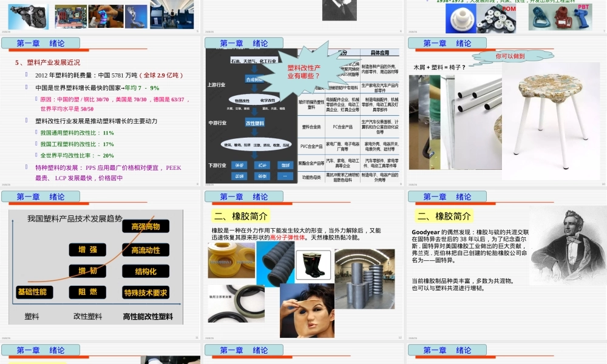This screenshot has width=607, height=364.
Task: Click the 增 强 label box
Action: (87, 249)
